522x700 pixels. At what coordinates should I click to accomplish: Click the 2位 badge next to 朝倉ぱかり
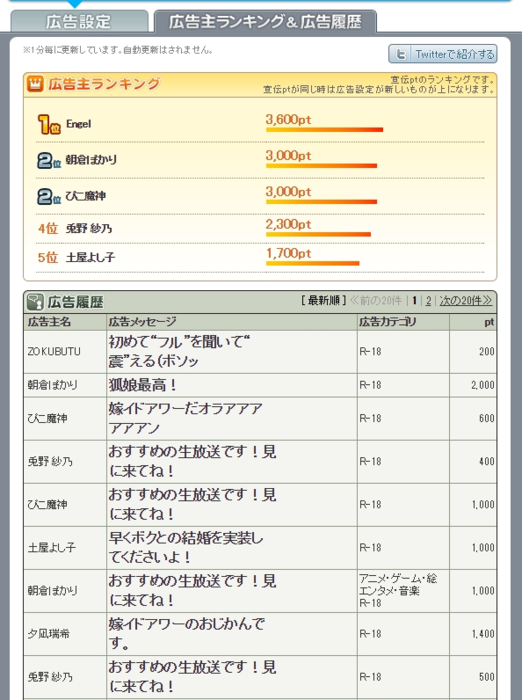point(49,160)
